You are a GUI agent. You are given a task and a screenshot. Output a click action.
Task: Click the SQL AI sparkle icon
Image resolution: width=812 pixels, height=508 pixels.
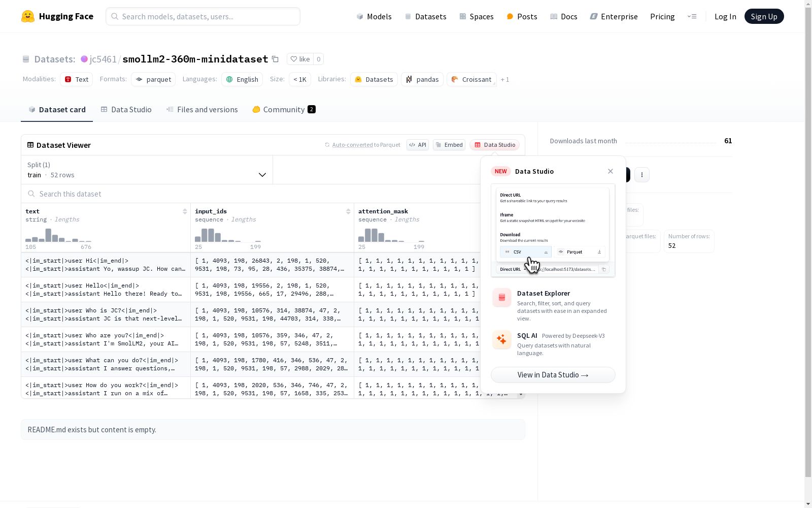502,340
